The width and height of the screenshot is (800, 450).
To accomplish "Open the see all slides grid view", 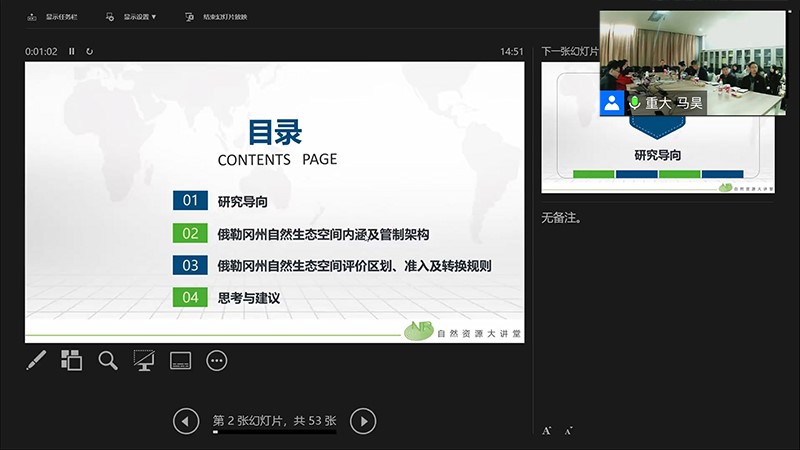I will click(x=71, y=360).
